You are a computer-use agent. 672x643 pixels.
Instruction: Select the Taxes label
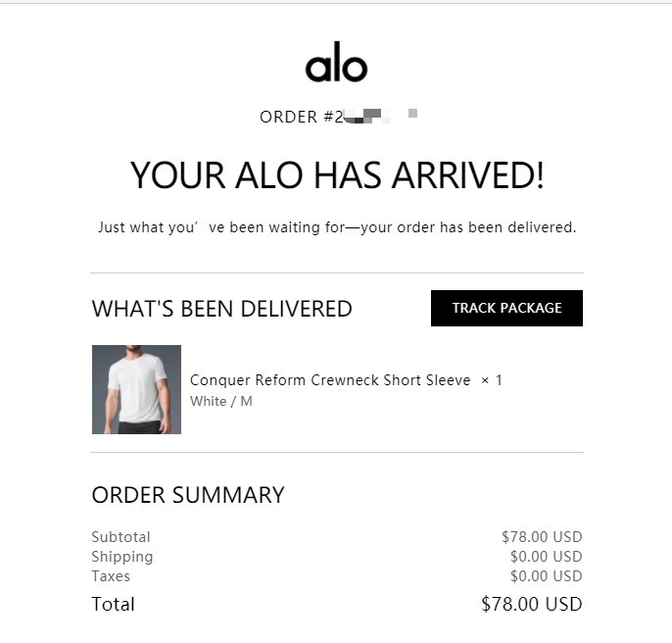(x=111, y=576)
